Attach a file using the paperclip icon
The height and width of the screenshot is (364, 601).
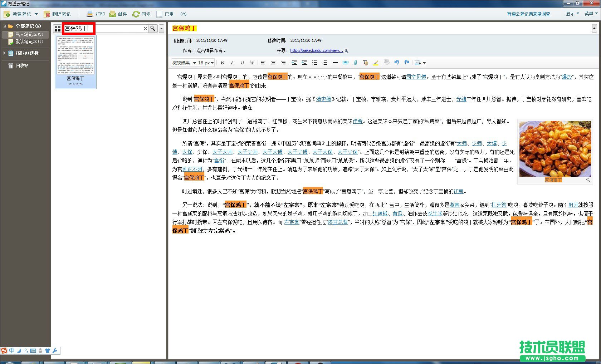[355, 63]
